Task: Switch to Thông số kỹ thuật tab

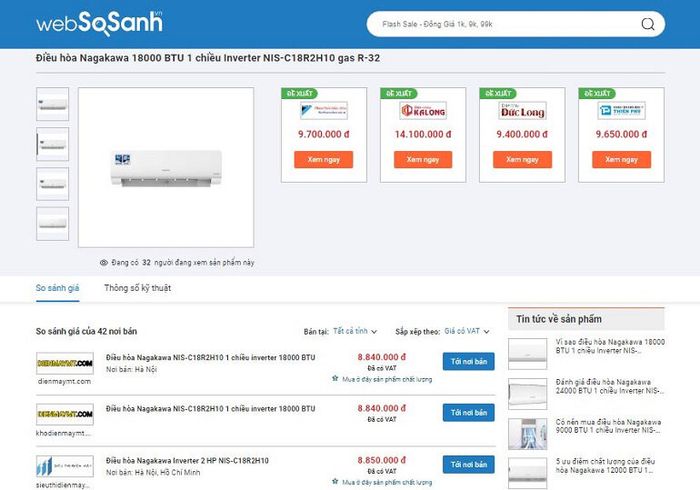Action: tap(138, 288)
